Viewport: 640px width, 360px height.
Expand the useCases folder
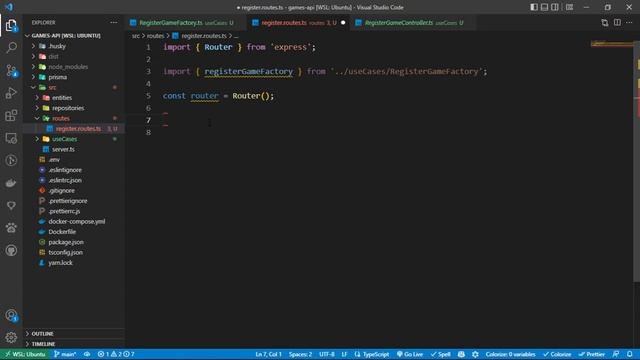pyautogui.click(x=74, y=139)
